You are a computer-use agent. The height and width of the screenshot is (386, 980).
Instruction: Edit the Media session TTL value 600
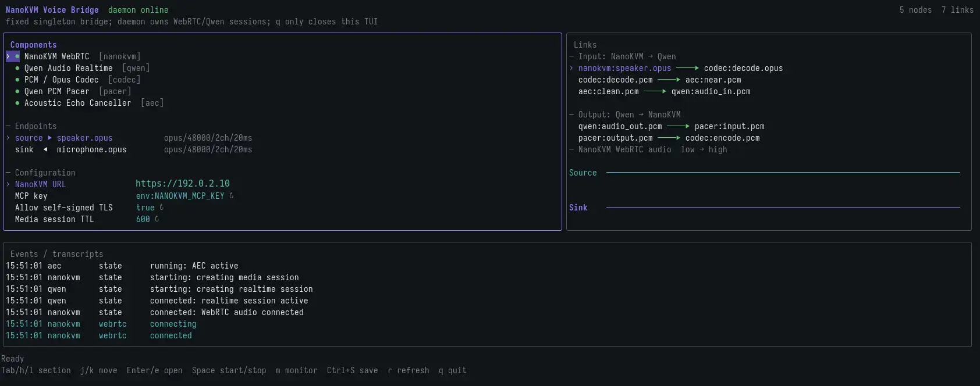pyautogui.click(x=143, y=219)
